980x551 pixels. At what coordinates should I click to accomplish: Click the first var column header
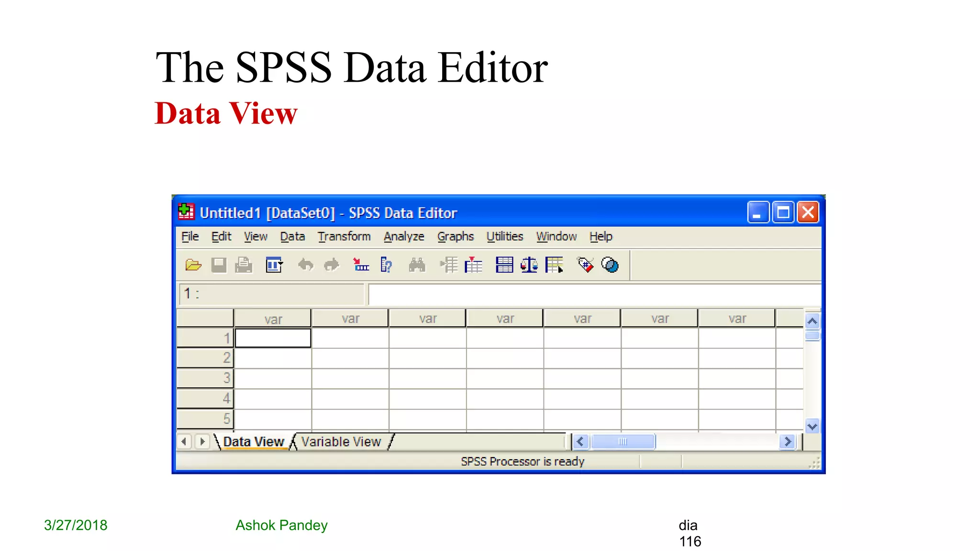click(273, 319)
